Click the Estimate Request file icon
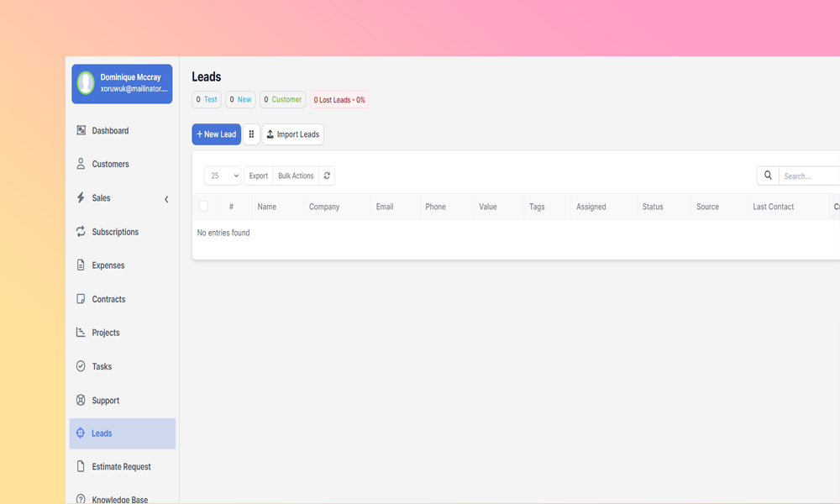 81,466
